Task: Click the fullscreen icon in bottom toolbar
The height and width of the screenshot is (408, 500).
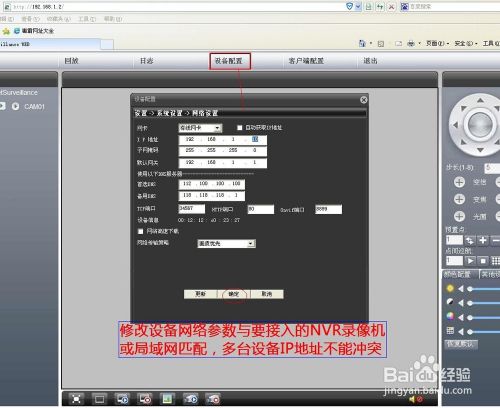Action: click(76, 399)
